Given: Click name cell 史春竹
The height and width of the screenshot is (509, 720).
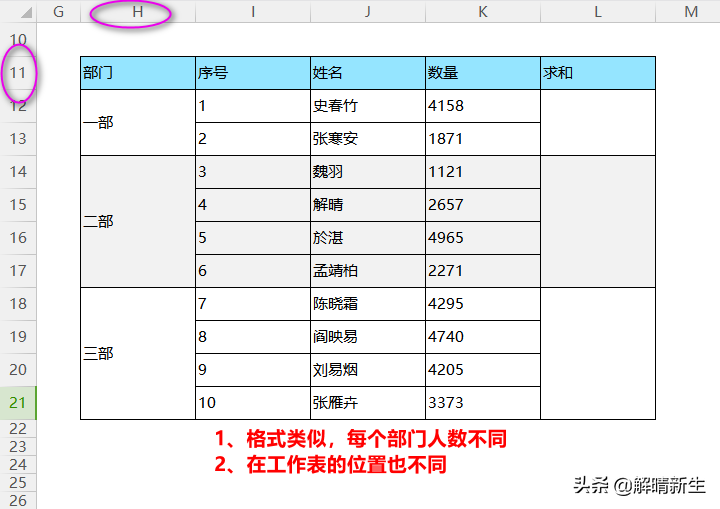Looking at the screenshot, I should coord(368,106).
